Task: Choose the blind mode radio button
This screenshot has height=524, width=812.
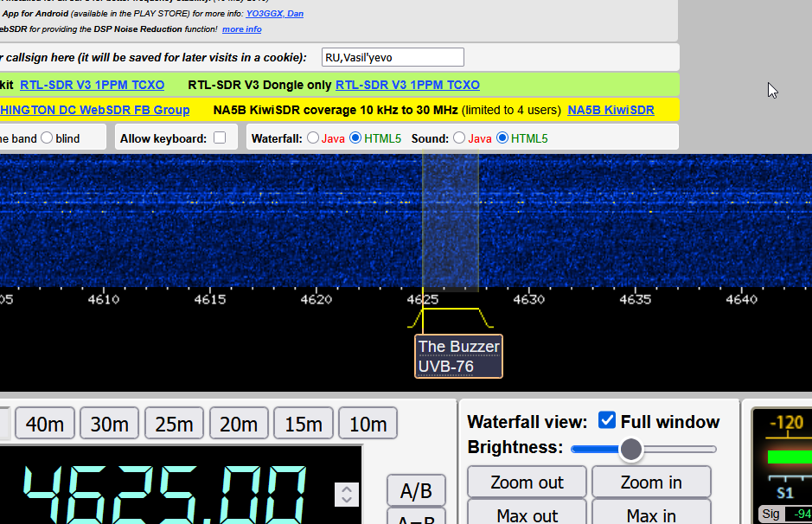Action: click(x=47, y=138)
